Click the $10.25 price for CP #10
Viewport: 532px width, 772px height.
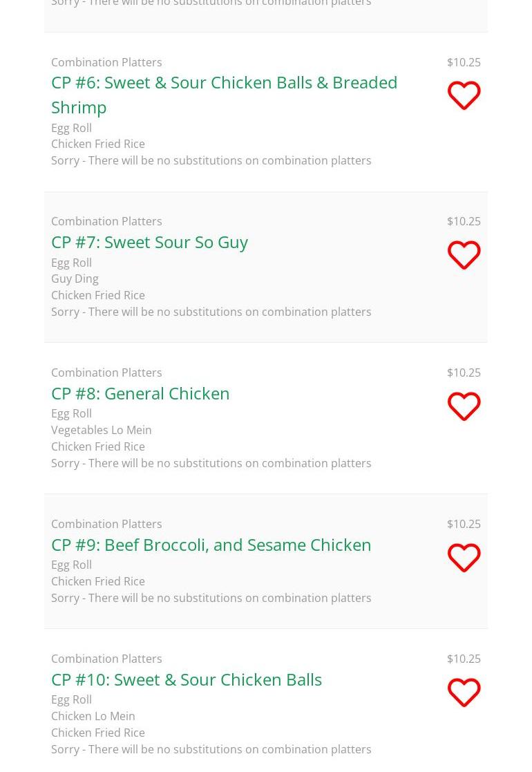tap(464, 659)
